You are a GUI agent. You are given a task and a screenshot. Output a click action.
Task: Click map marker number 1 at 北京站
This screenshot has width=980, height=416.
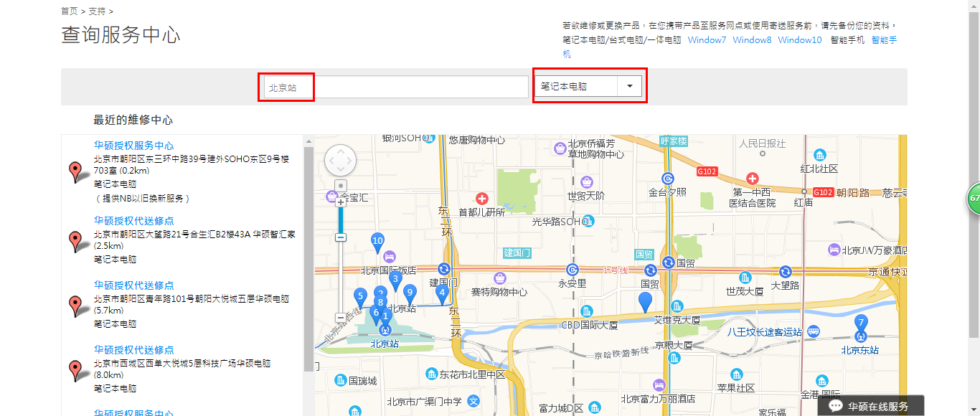pos(385,314)
